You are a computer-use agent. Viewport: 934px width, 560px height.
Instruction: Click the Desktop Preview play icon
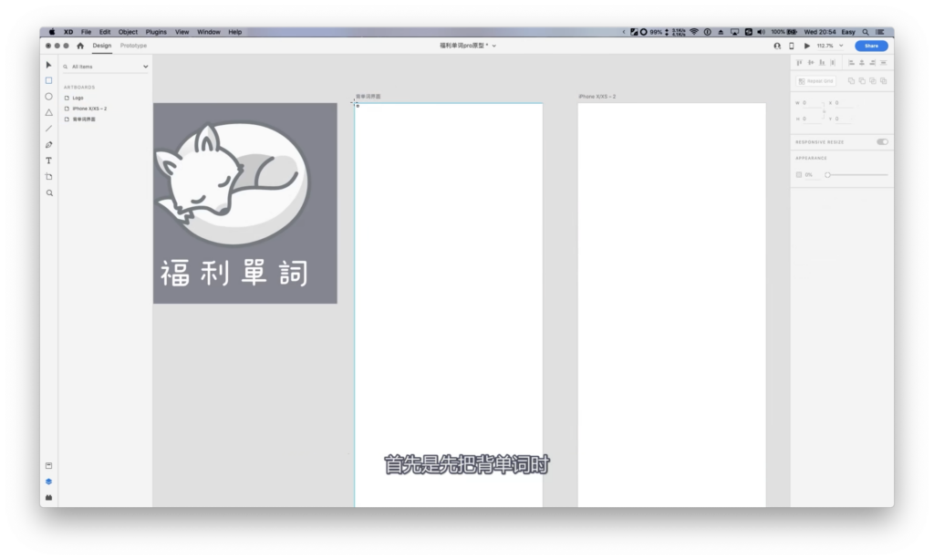(x=806, y=46)
